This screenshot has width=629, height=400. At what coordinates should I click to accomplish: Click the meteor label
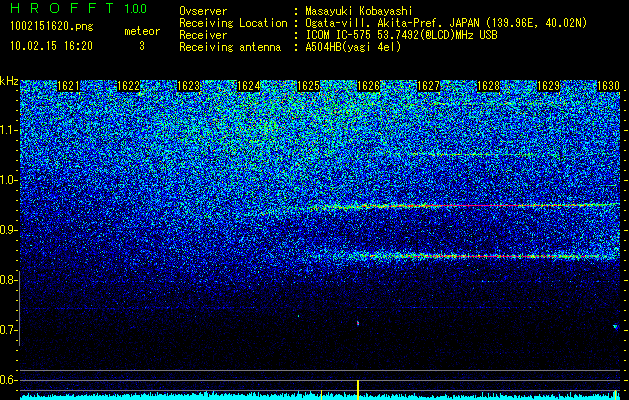pyautogui.click(x=142, y=31)
